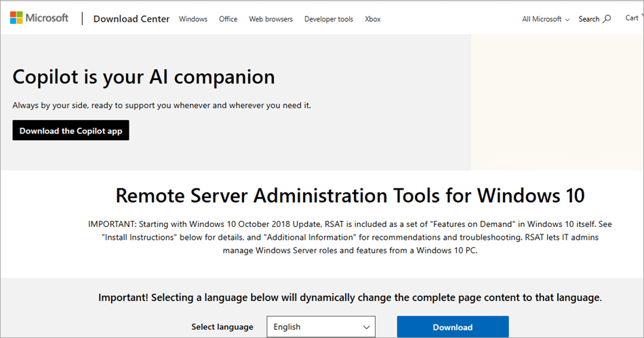Image resolution: width=644 pixels, height=338 pixels.
Task: Open Web browsers in the navigation bar
Action: point(270,19)
